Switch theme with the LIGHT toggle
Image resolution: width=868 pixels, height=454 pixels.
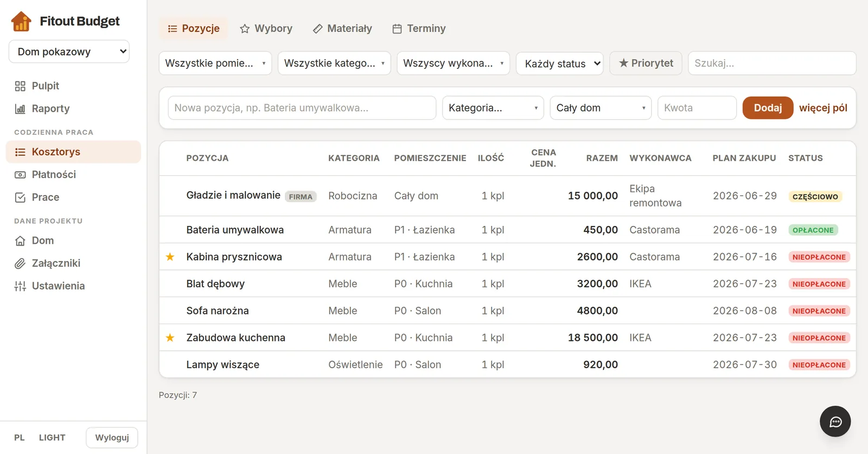coord(52,438)
